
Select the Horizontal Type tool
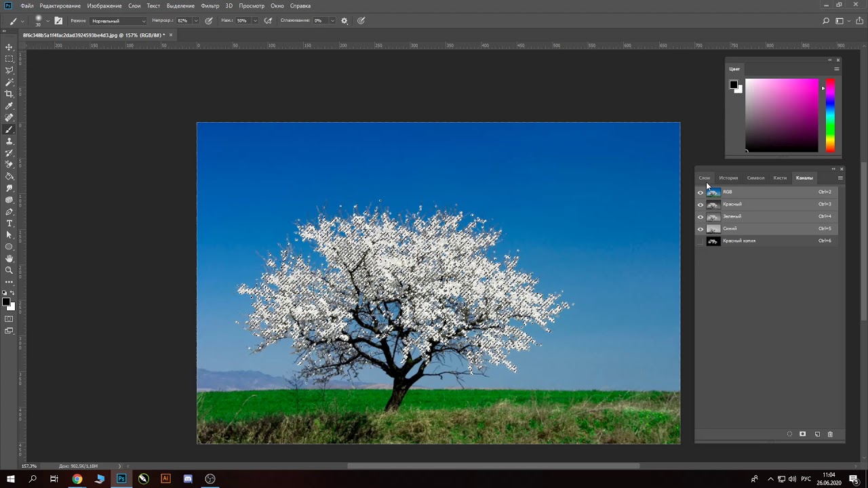[x=9, y=223]
